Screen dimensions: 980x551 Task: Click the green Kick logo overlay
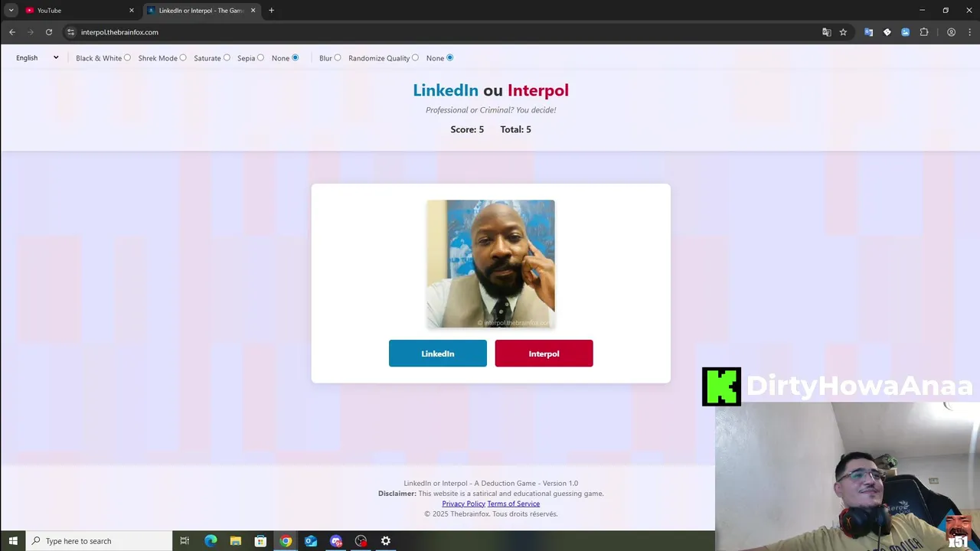[721, 386]
